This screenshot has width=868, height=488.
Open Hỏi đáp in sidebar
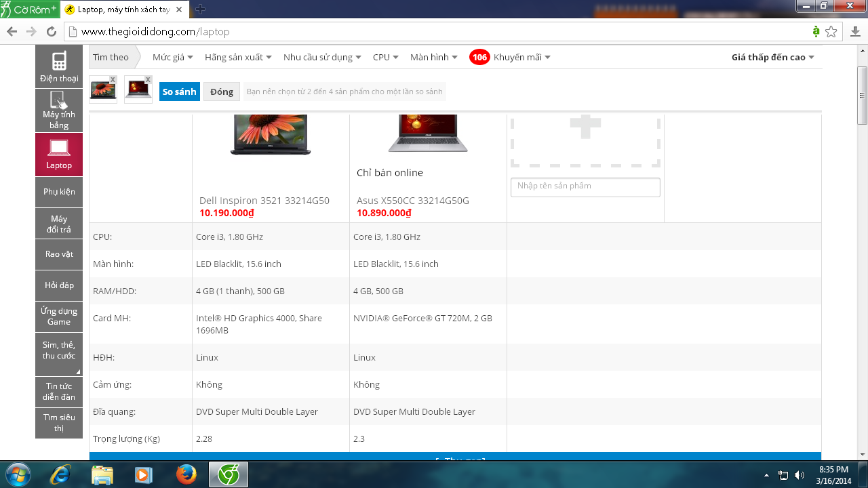point(59,285)
